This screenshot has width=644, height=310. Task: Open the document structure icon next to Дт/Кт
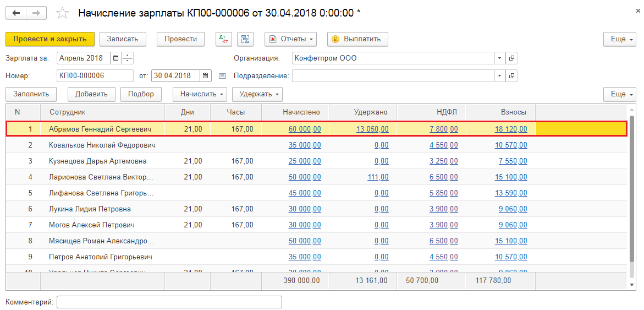click(x=245, y=39)
